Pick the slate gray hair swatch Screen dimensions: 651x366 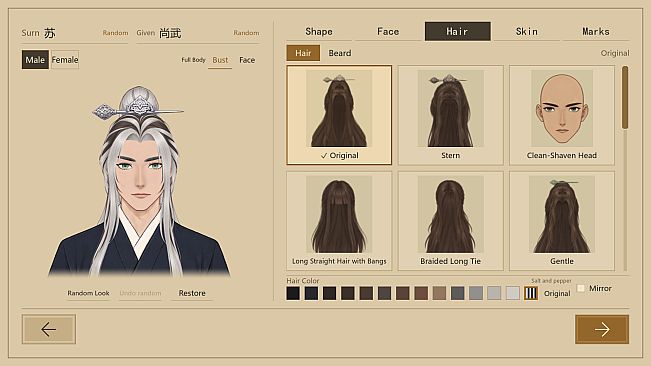(458, 293)
